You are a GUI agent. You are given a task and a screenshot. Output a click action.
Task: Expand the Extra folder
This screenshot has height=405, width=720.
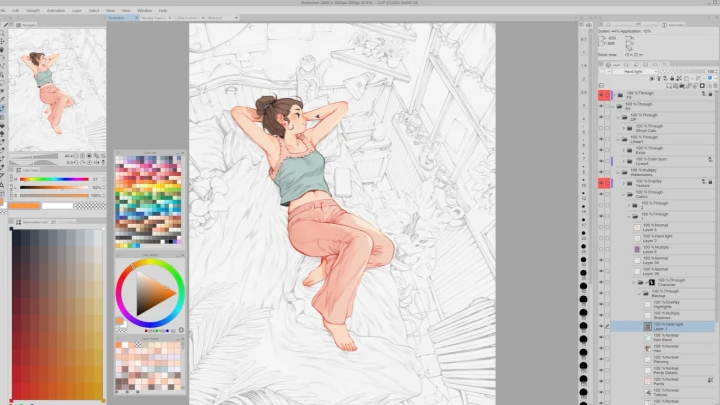click(x=624, y=150)
